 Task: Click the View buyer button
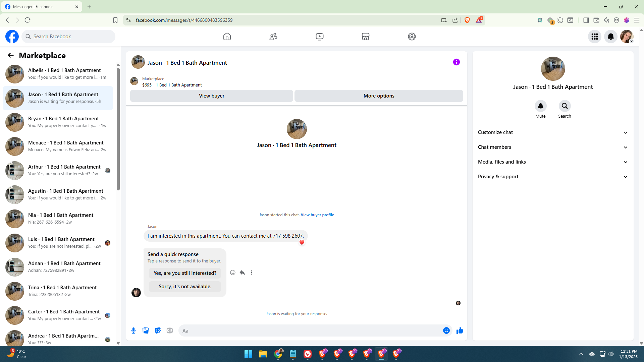[x=211, y=96]
